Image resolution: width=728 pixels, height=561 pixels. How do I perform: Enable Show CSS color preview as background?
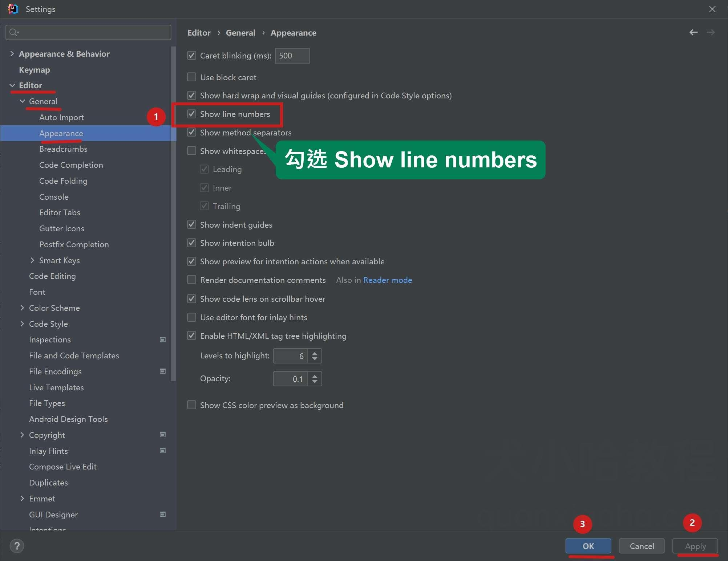pyautogui.click(x=192, y=405)
